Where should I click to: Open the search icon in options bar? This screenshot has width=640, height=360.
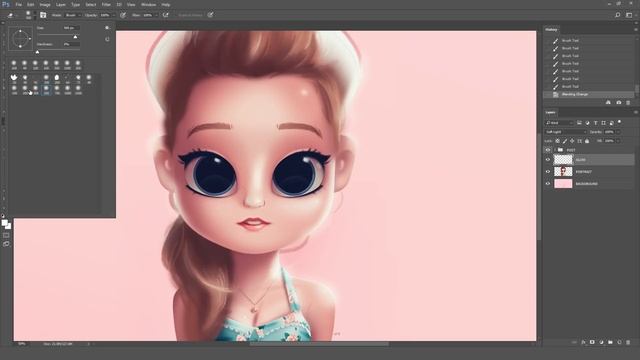click(618, 15)
